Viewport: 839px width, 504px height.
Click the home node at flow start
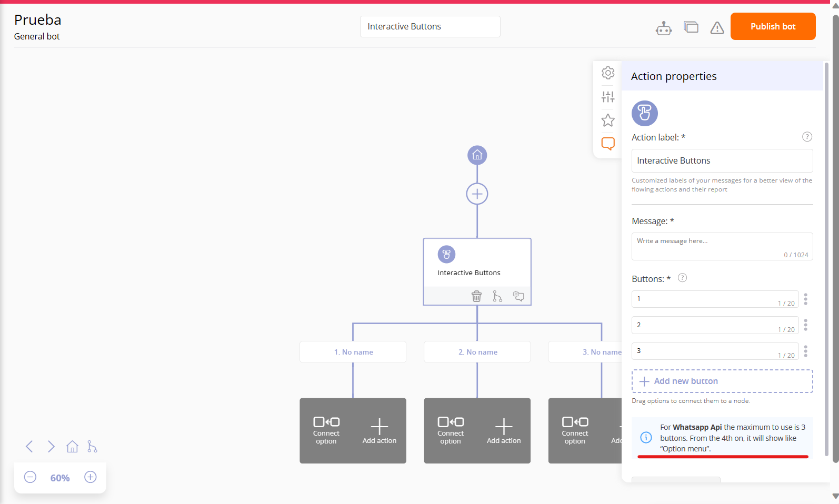click(x=477, y=155)
